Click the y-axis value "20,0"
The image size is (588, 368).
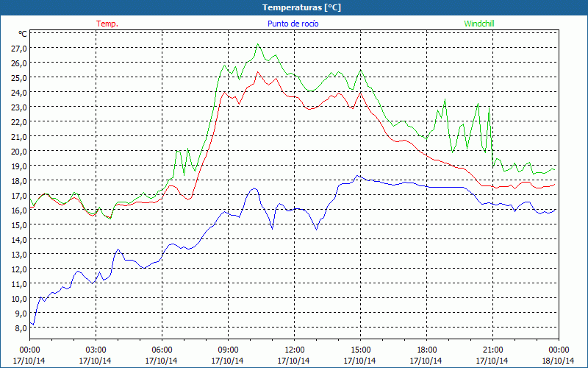point(20,152)
